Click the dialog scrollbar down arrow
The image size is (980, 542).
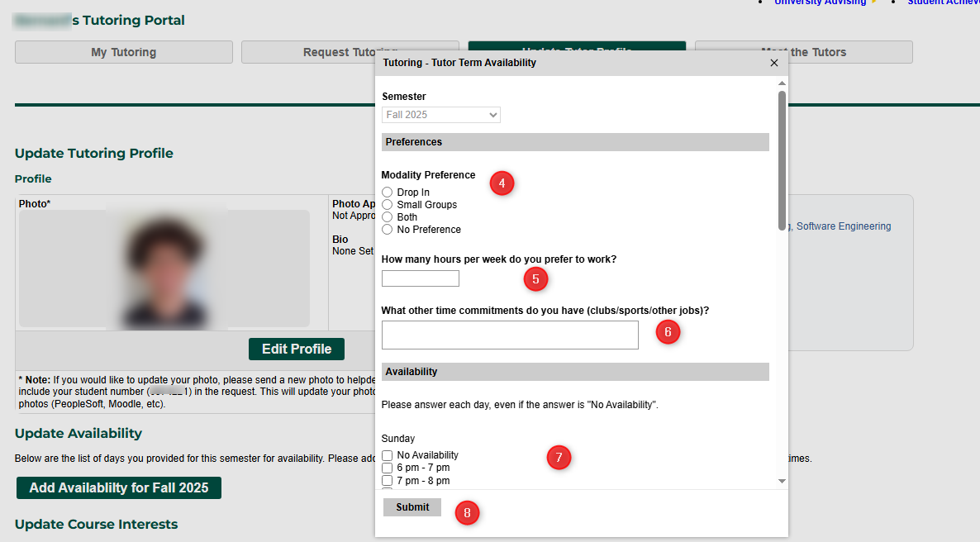[x=782, y=481]
